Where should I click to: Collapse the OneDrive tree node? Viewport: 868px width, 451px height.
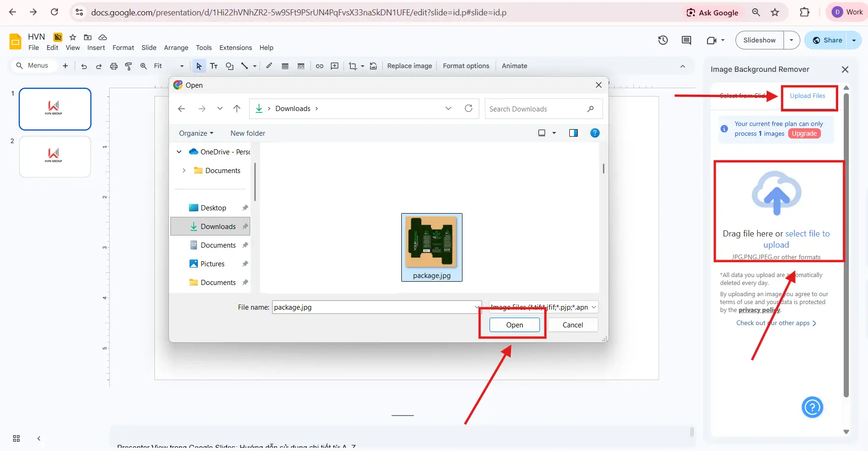[x=179, y=152]
